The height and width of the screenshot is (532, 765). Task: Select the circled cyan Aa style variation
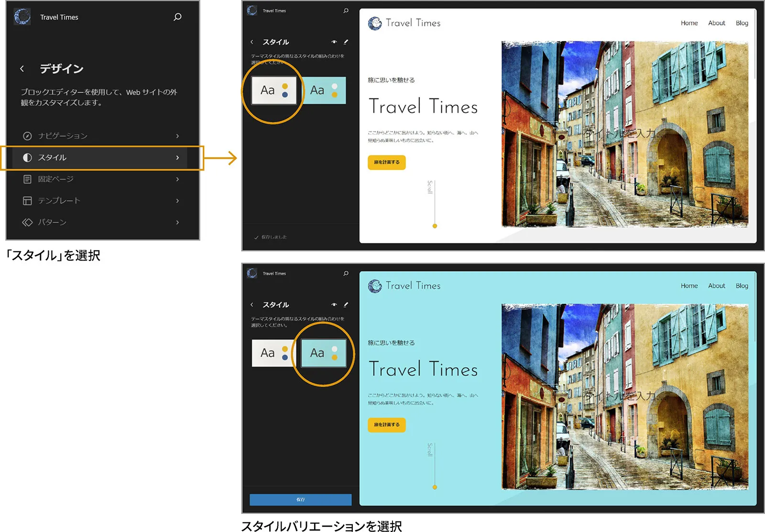click(x=324, y=353)
